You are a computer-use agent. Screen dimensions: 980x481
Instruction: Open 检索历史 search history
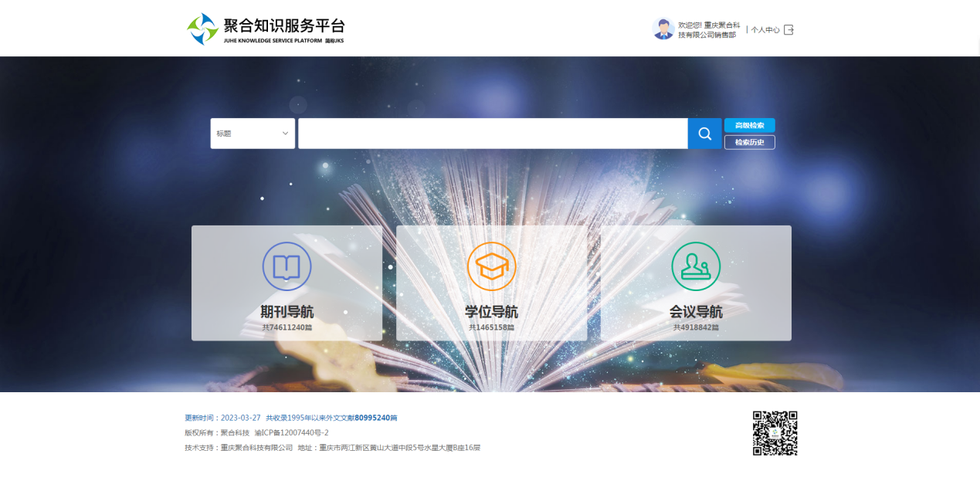[749, 142]
